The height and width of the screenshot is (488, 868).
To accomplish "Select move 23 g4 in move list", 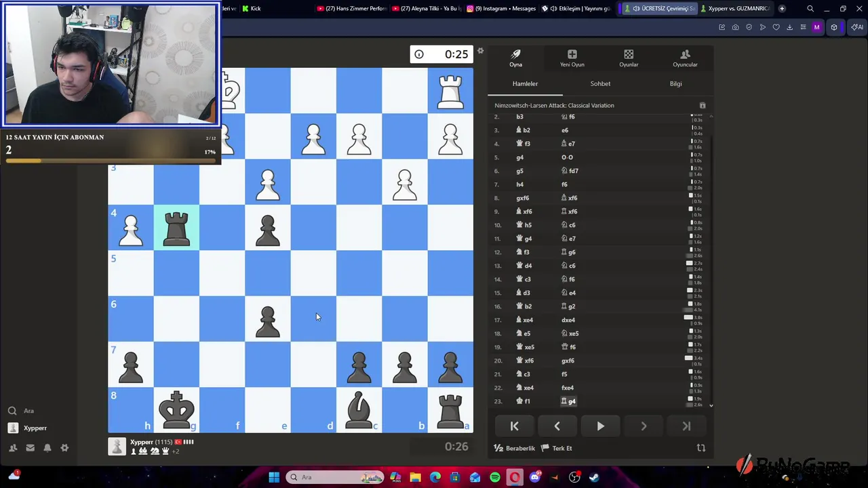I will coord(568,401).
